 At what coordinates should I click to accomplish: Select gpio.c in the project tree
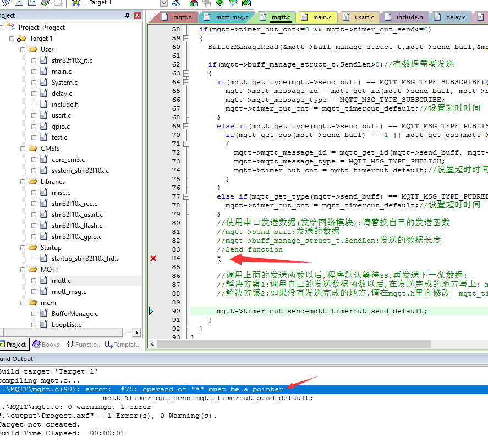click(x=61, y=127)
